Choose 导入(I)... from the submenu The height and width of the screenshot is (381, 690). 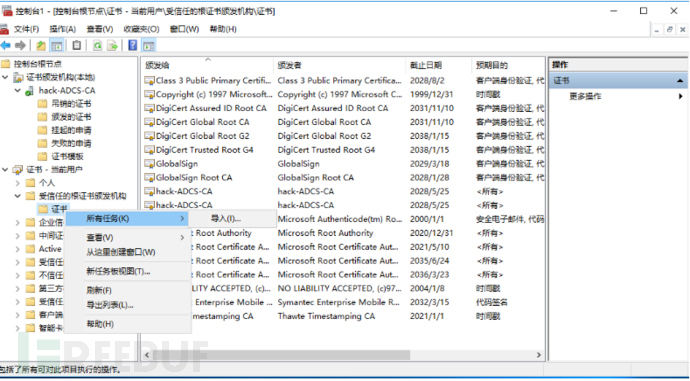(233, 219)
